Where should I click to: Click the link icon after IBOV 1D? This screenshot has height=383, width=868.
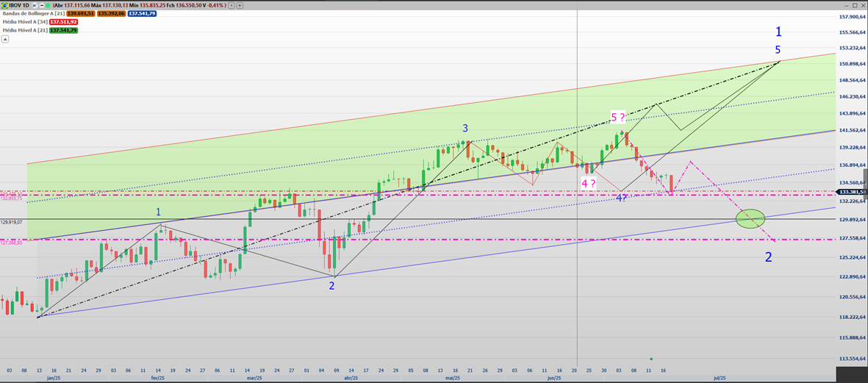[x=35, y=5]
